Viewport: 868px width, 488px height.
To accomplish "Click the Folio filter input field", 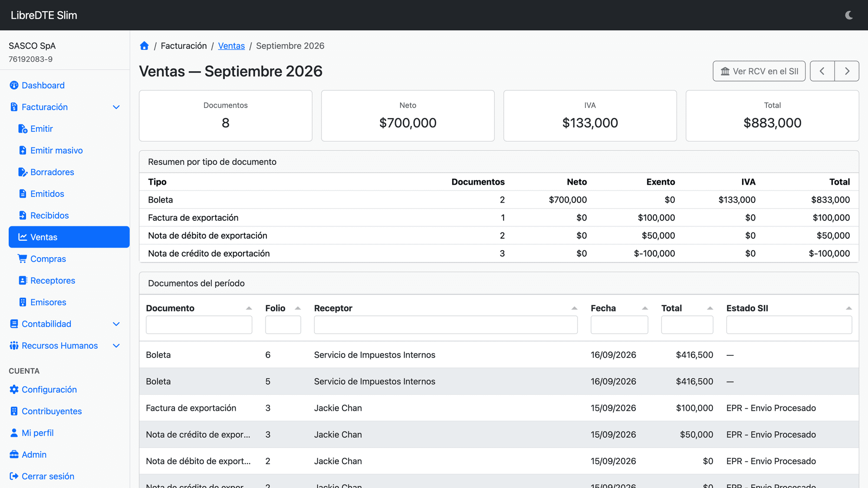I will pyautogui.click(x=283, y=325).
